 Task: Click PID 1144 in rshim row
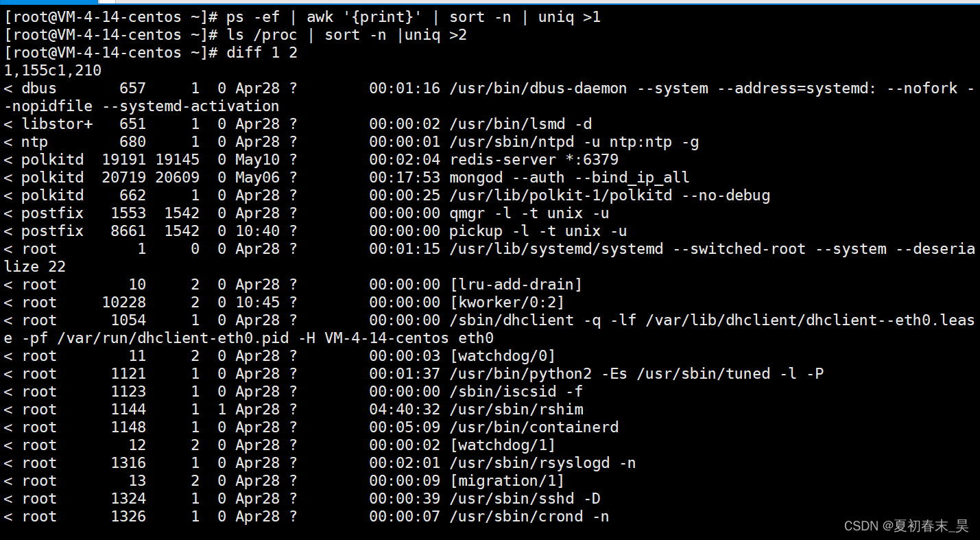(x=128, y=409)
